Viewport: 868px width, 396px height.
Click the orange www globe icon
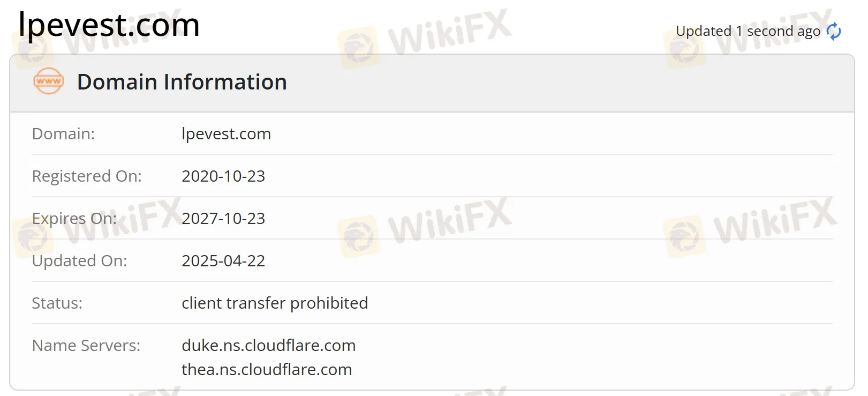[49, 81]
